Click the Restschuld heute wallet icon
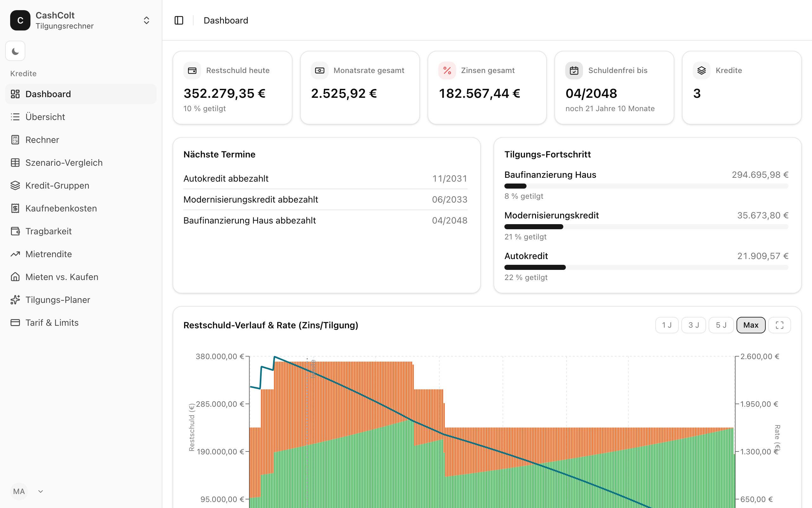The width and height of the screenshot is (812, 508). (192, 70)
